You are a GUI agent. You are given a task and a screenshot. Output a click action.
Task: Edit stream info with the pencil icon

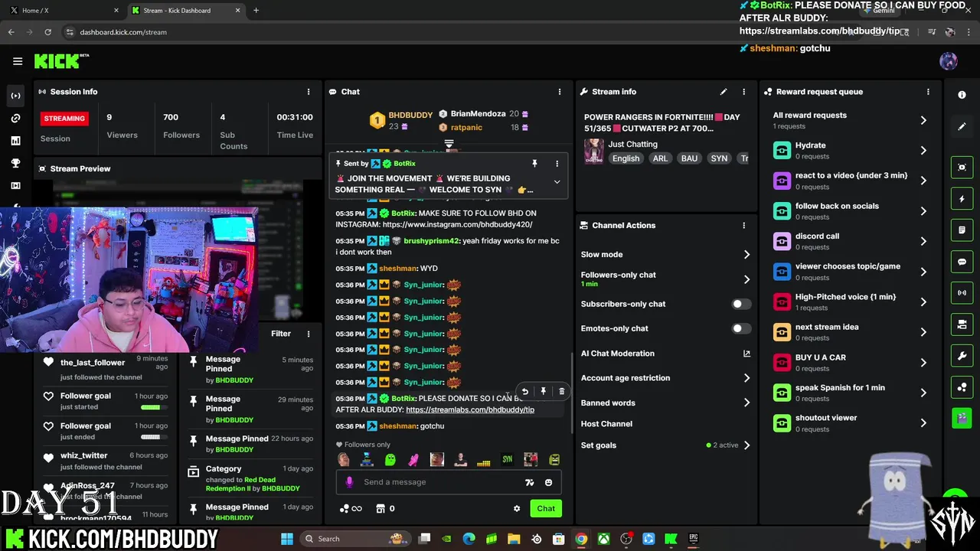[723, 92]
